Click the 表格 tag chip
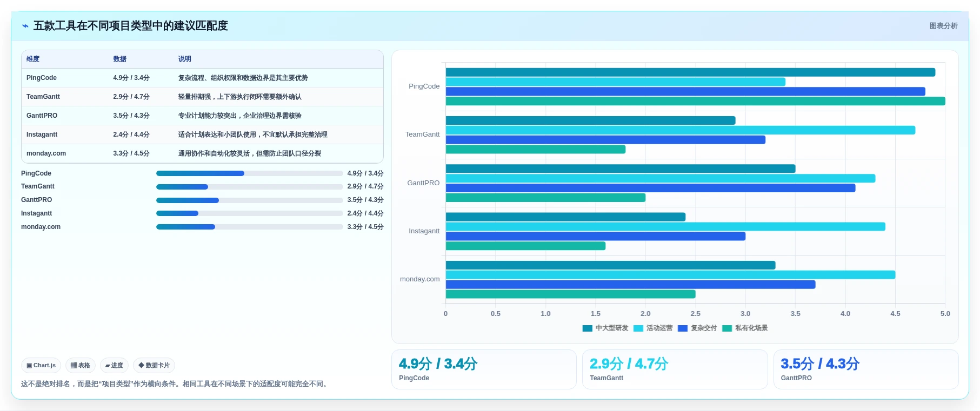 [x=81, y=366]
